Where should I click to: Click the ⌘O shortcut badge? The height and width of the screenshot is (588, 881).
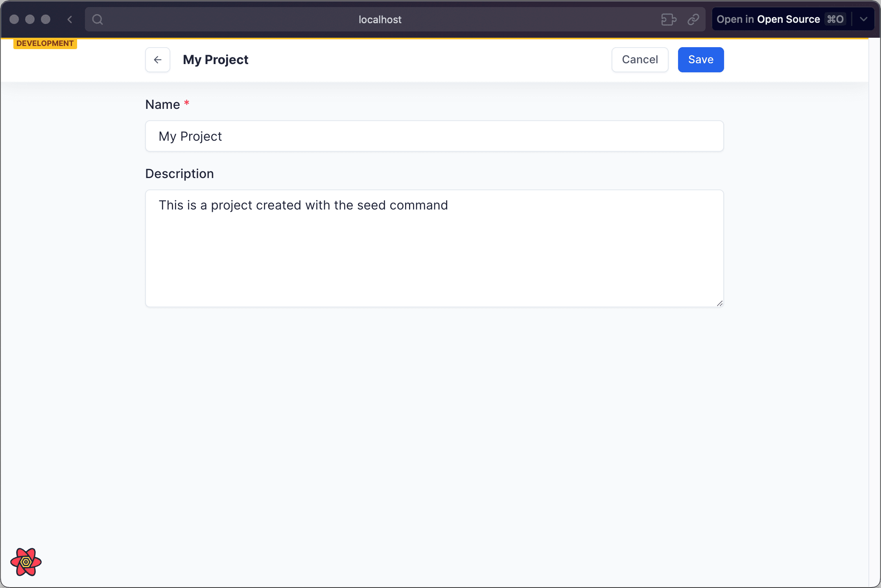835,19
